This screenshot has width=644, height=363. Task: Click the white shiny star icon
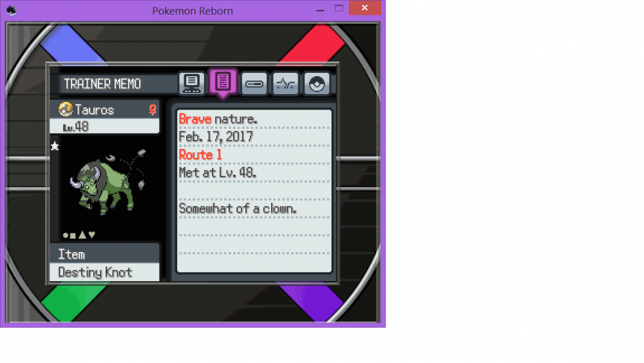(x=55, y=146)
